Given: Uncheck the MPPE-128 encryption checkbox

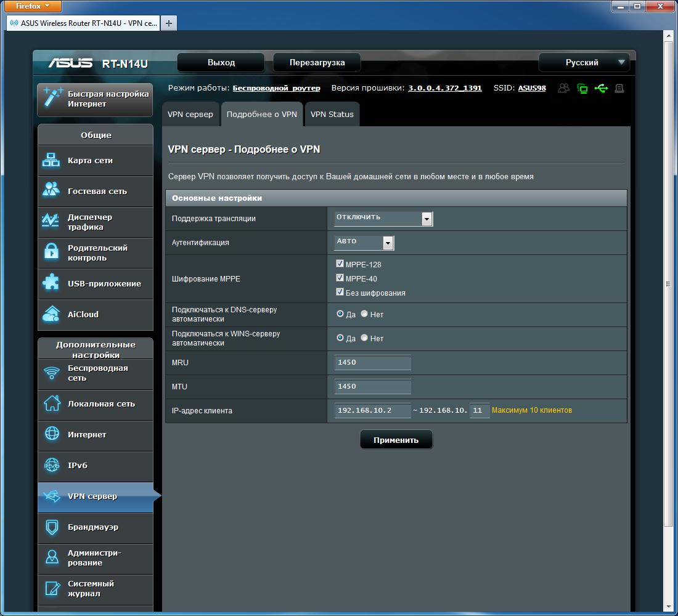Looking at the screenshot, I should coord(340,264).
